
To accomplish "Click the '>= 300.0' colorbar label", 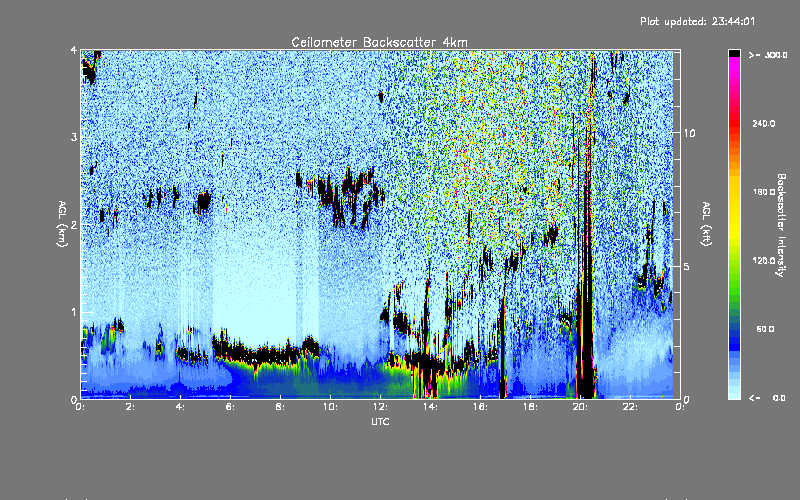I will 768,55.
